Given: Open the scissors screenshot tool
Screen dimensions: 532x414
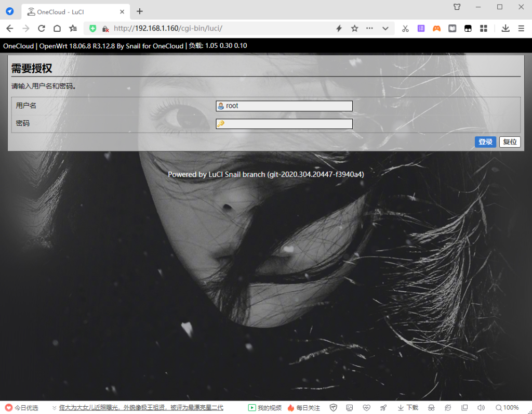Looking at the screenshot, I should 406,29.
